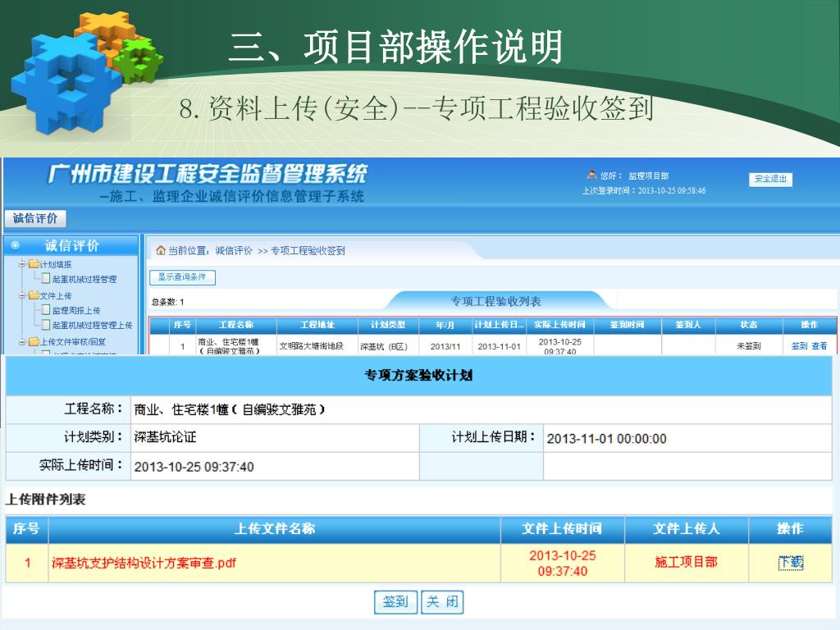Click the 安全退出 logout button
The height and width of the screenshot is (630, 840).
click(x=770, y=179)
